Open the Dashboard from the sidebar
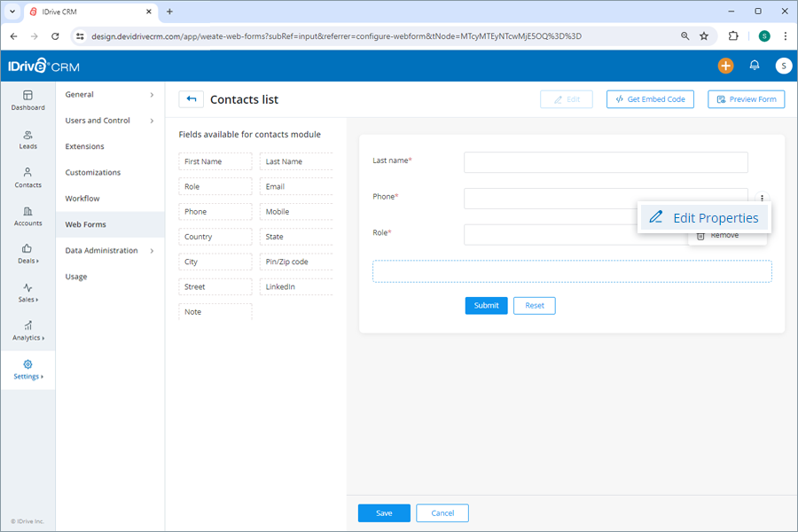The height and width of the screenshot is (532, 798). (x=27, y=100)
